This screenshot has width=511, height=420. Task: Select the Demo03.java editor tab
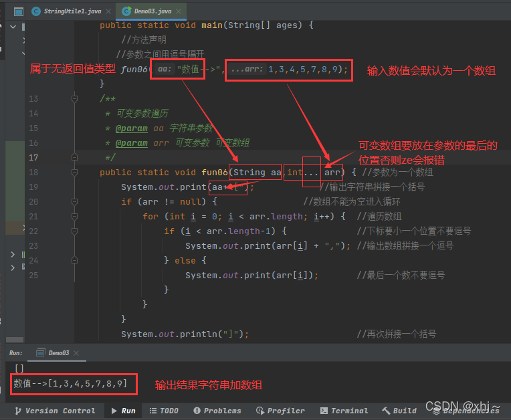(152, 11)
